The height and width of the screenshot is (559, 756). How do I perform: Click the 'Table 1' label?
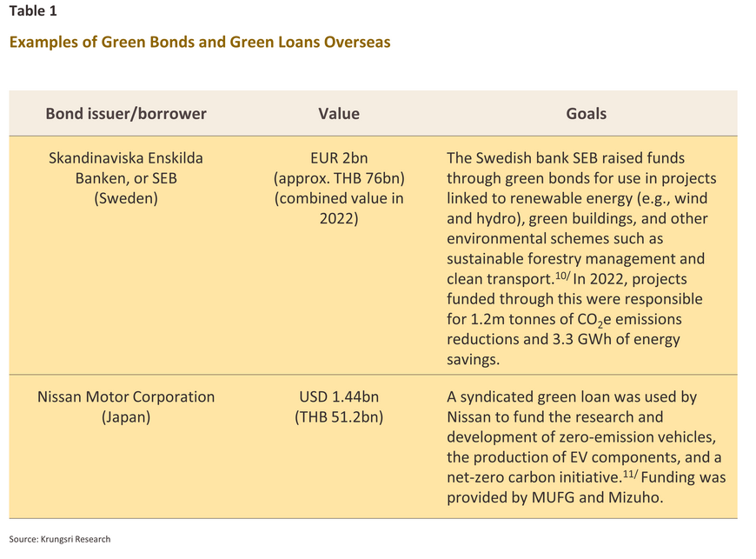pyautogui.click(x=33, y=10)
